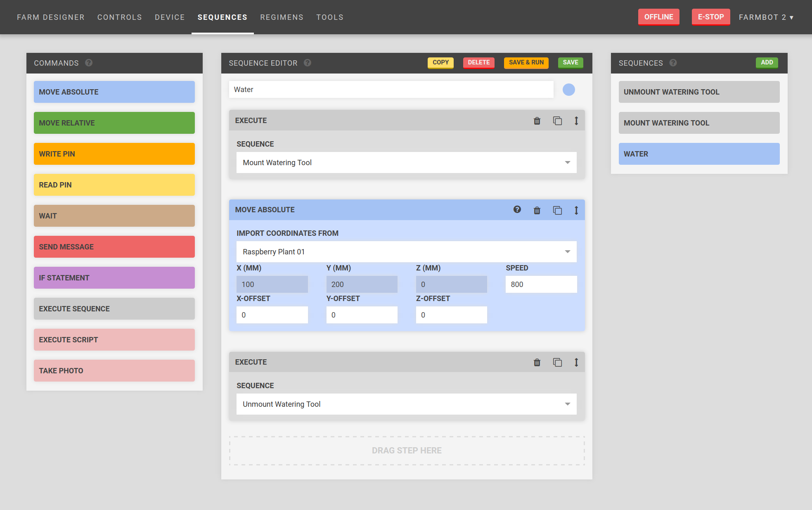Delete the last Execute step via trash icon
Viewport: 812px width, 510px height.
click(537, 362)
